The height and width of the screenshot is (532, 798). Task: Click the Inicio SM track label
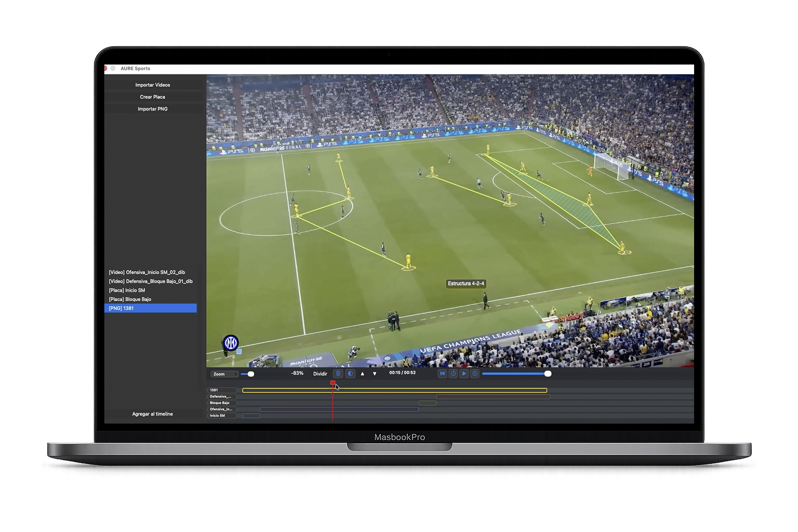click(x=222, y=416)
